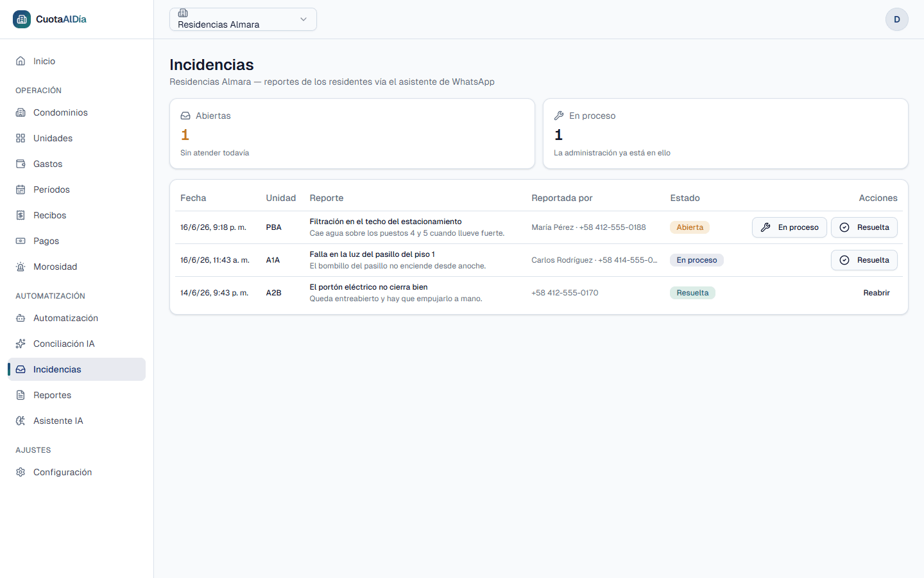Click 'Filtración en el techo del estacionamiento' title
This screenshot has width=924, height=578.
click(386, 222)
